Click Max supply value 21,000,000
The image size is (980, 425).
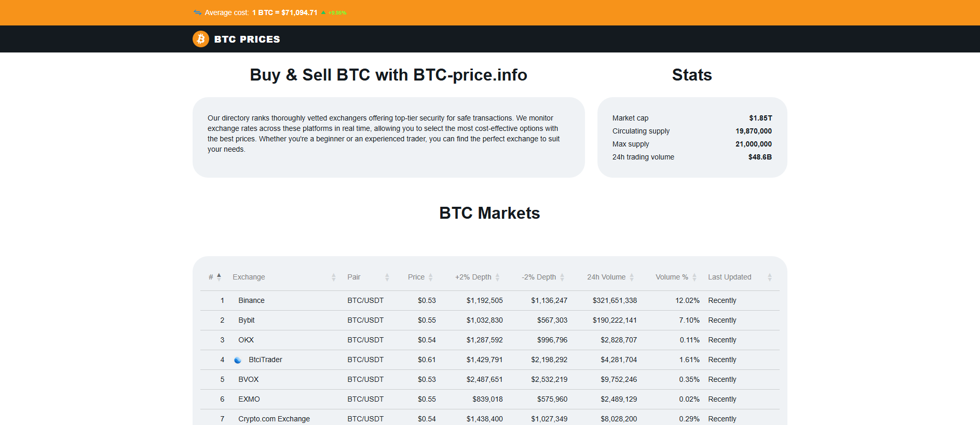click(x=754, y=144)
